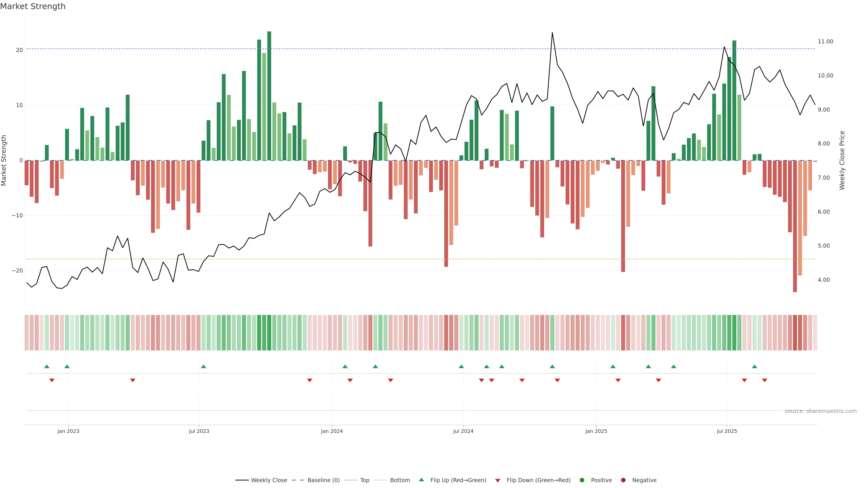This screenshot has height=488, width=868.
Task: Click the Jul 2025 axis label
Action: point(727,431)
